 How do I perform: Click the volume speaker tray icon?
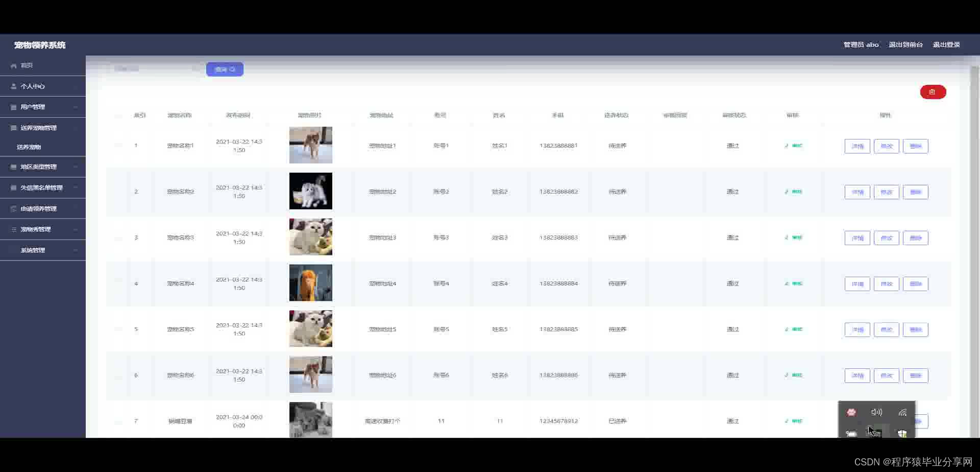click(876, 412)
